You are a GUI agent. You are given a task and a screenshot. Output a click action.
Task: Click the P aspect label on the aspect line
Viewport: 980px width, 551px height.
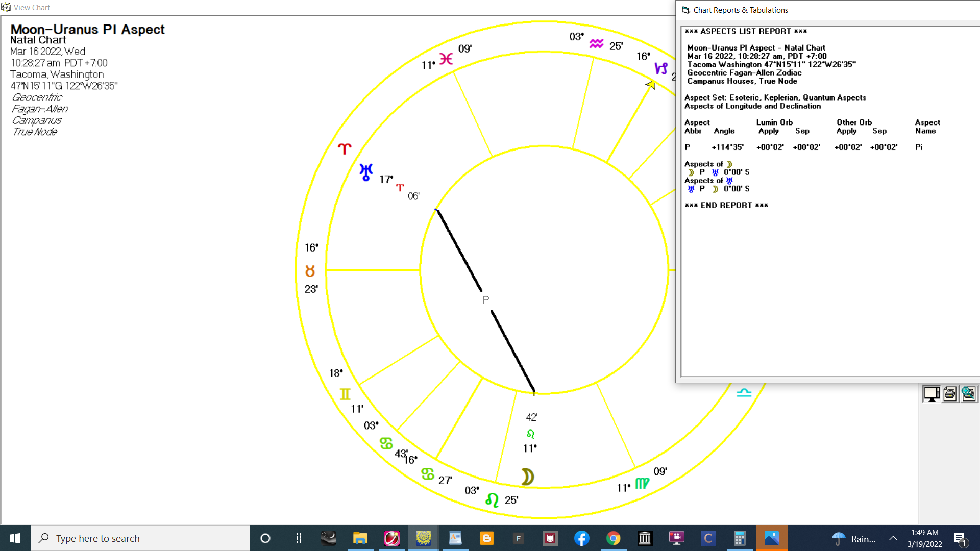click(486, 300)
